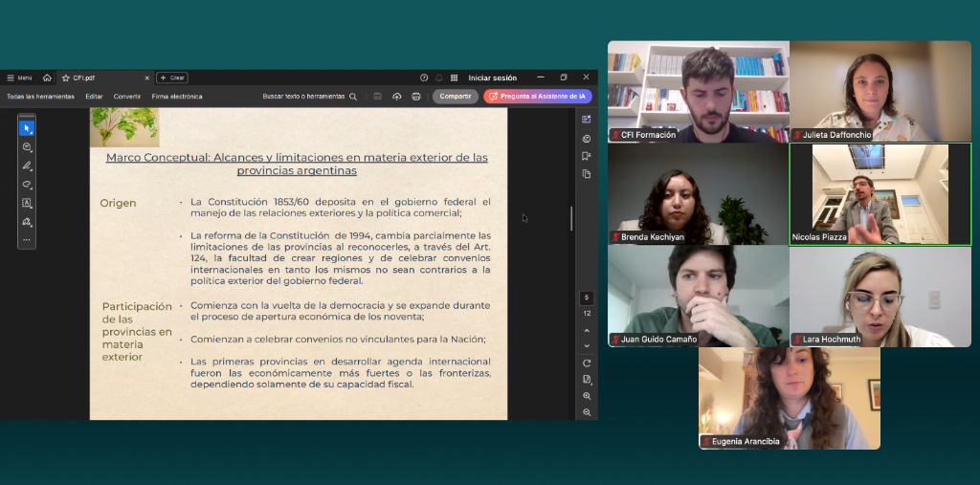Open the notifications bell icon
Viewport: 980px width, 485px height.
coord(438,77)
